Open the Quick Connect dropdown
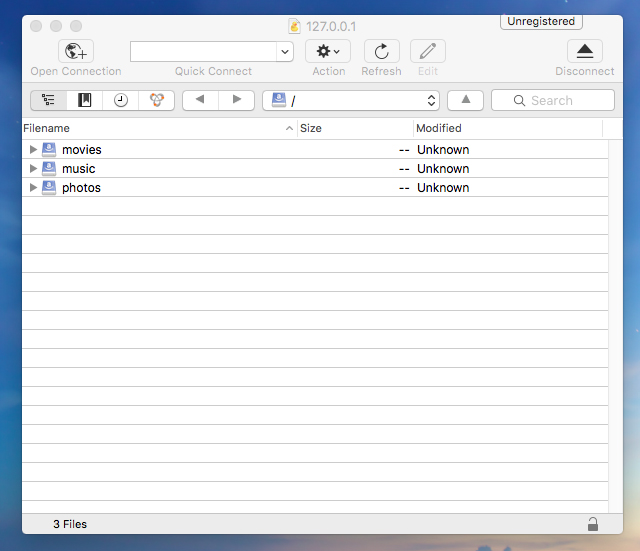640x551 pixels. [285, 52]
